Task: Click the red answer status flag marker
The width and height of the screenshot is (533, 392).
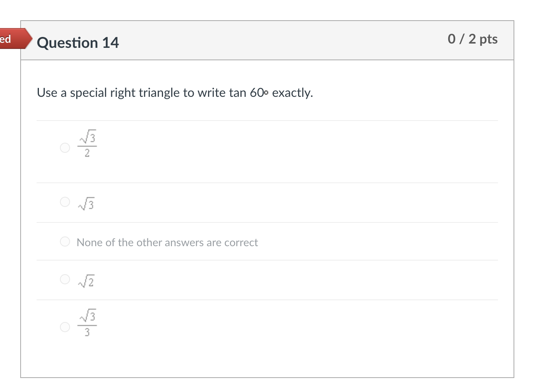Action: point(14,39)
